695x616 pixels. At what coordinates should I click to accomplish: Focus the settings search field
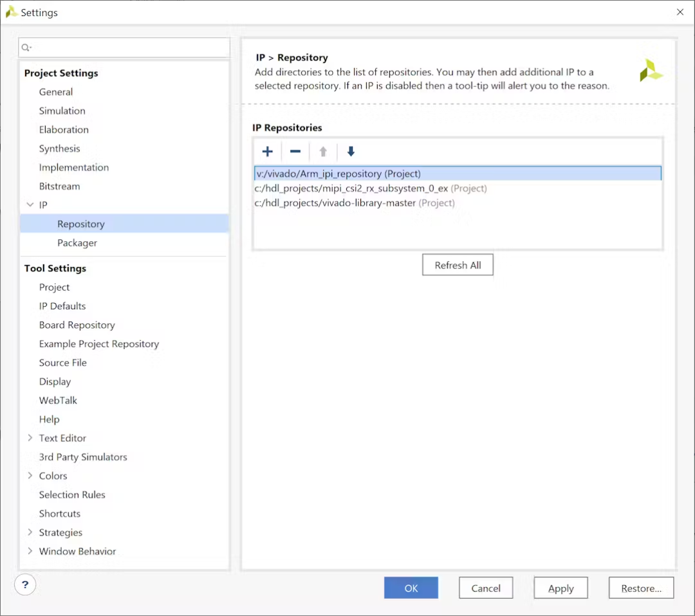(124, 48)
